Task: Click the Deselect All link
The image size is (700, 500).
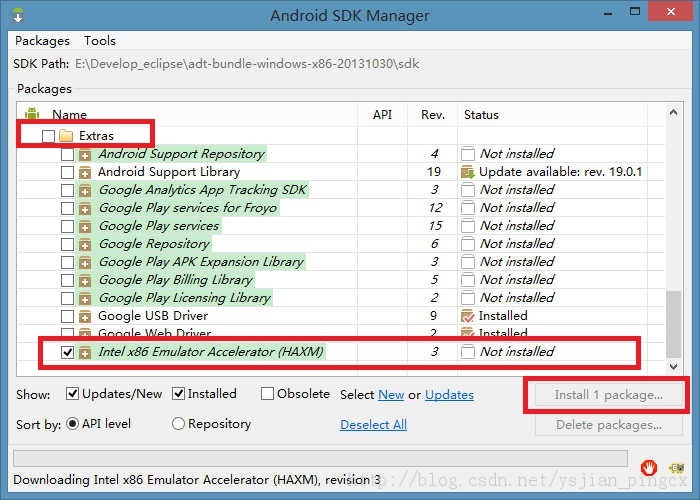Action: (x=373, y=425)
